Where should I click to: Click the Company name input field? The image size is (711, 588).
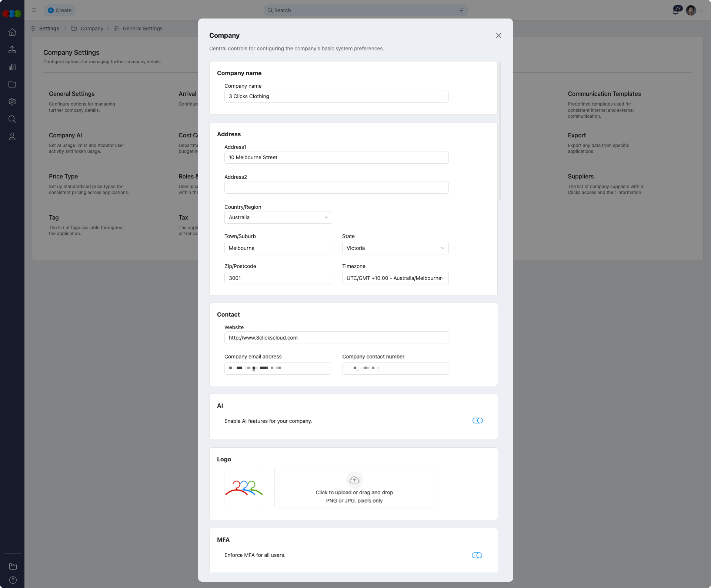336,96
